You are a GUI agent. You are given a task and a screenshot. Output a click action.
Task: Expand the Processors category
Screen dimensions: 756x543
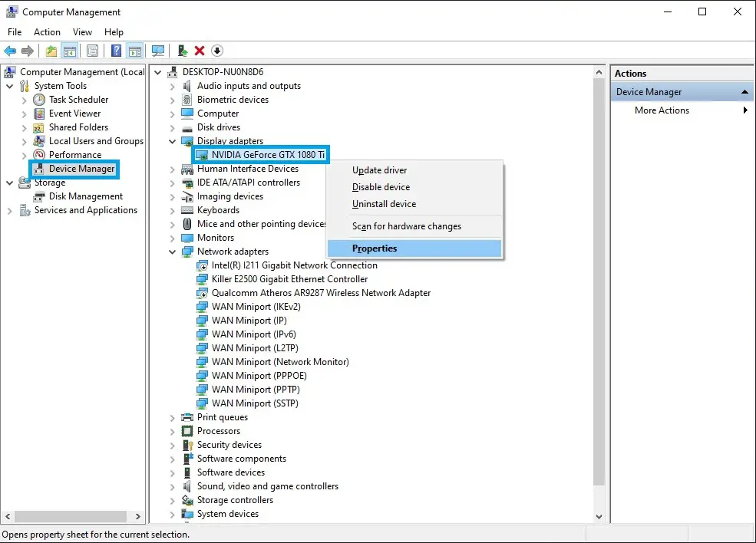pyautogui.click(x=172, y=431)
